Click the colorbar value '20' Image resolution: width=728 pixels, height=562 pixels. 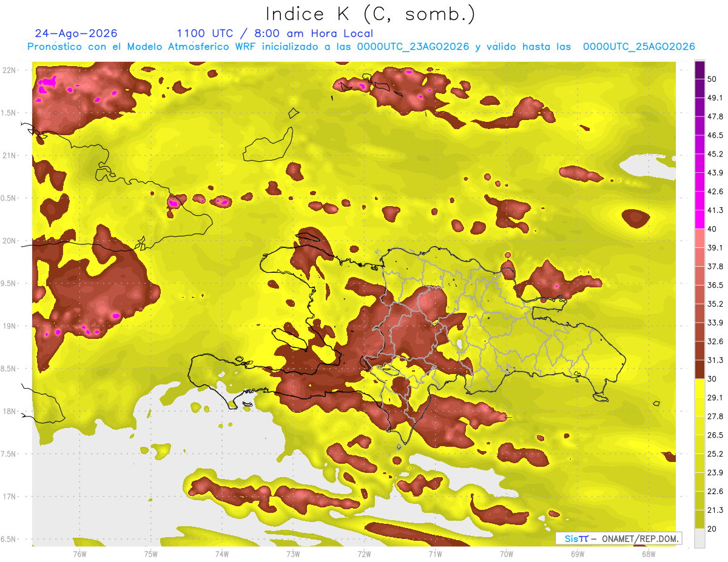tap(712, 529)
